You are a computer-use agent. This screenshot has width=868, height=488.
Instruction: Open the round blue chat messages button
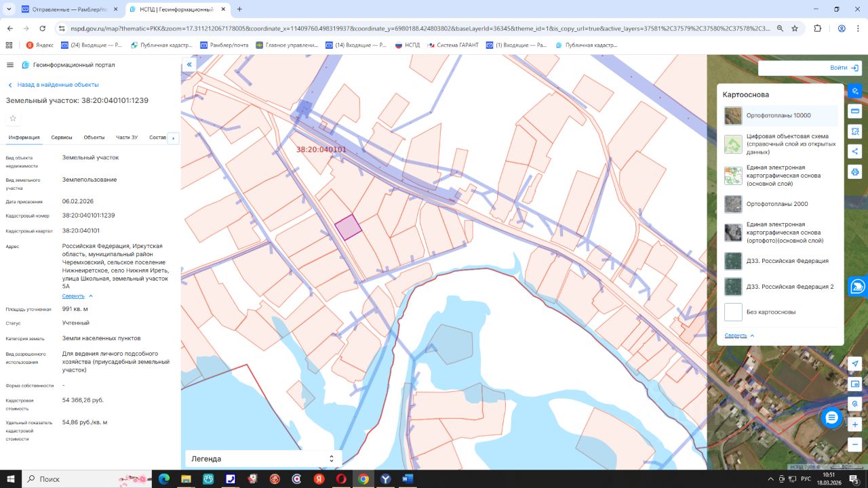coord(832,418)
